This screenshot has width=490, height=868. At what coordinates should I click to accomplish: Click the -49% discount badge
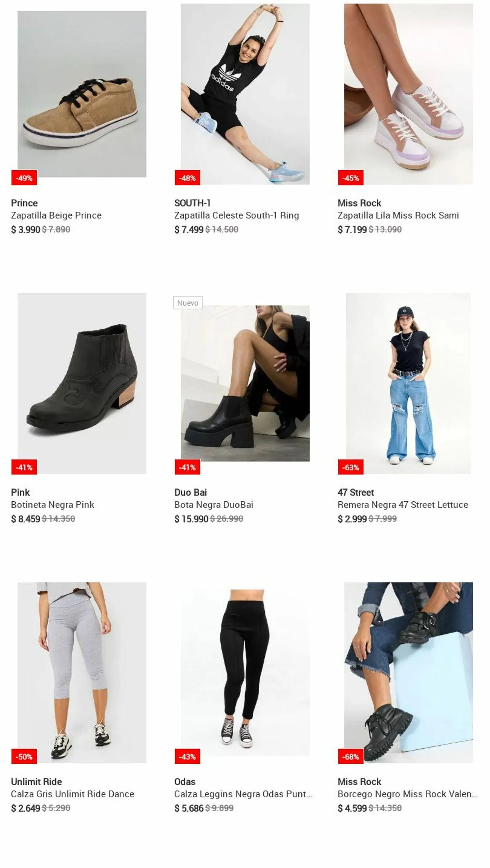click(24, 178)
